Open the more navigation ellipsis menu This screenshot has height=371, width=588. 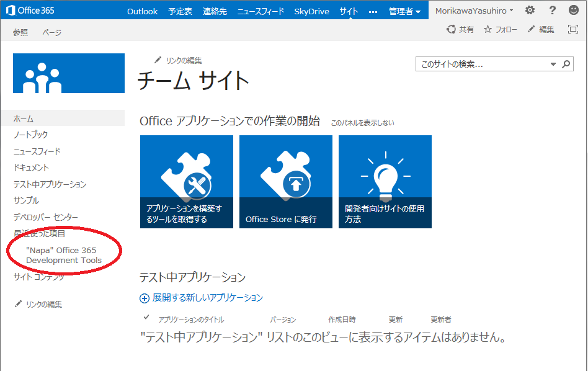tap(373, 11)
